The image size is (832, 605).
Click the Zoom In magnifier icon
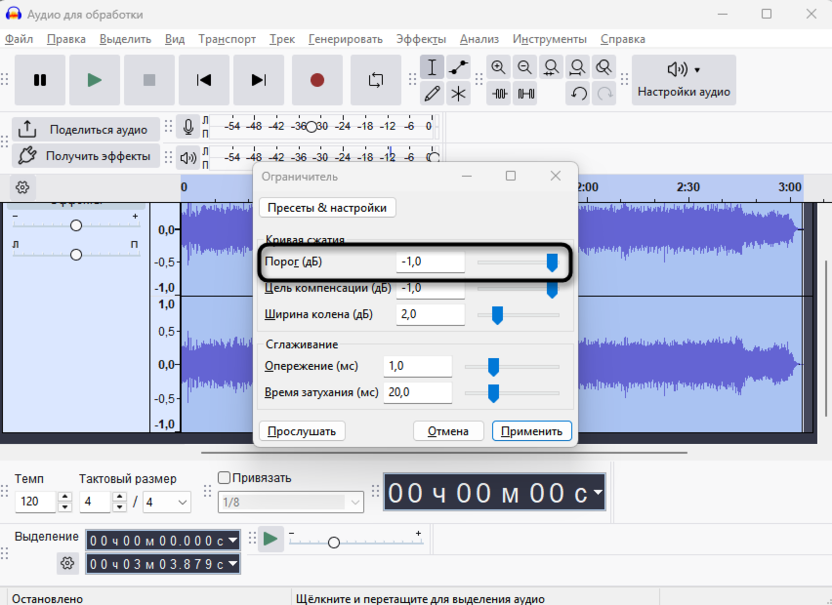[x=497, y=67]
